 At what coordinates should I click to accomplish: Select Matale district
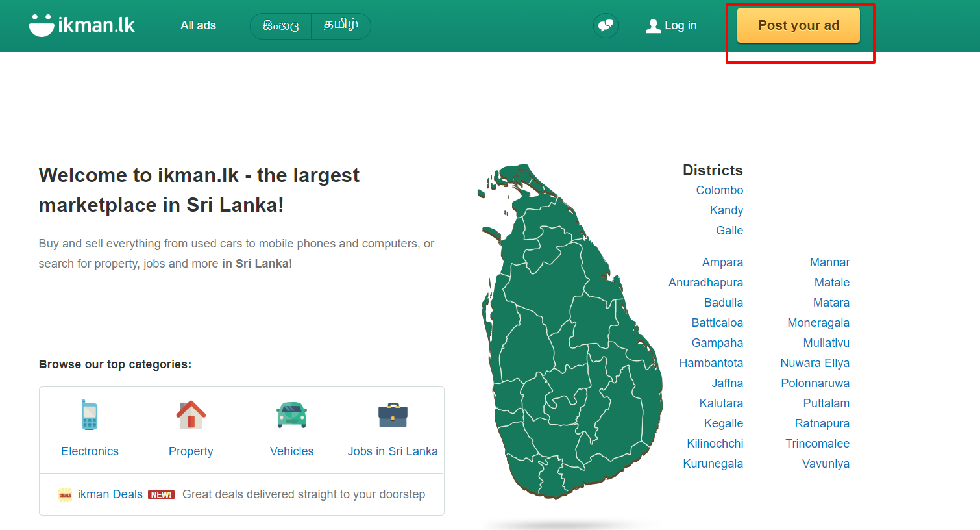(832, 283)
